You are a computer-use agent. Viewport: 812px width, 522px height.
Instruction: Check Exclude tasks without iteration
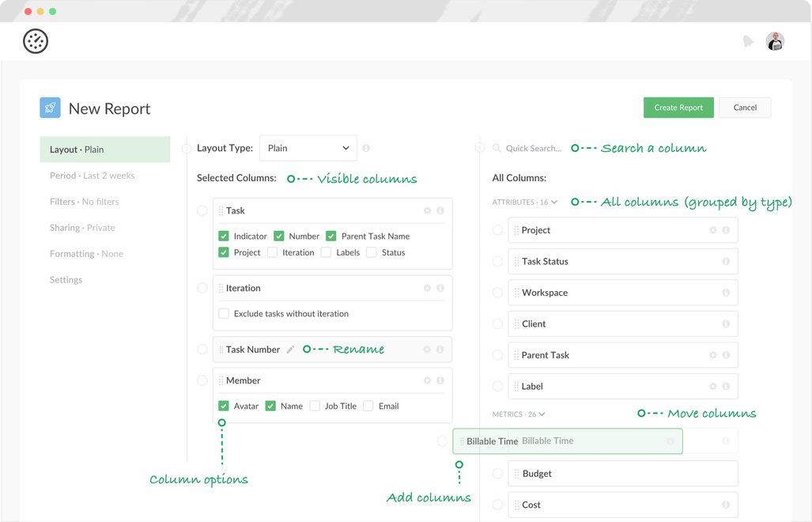224,313
